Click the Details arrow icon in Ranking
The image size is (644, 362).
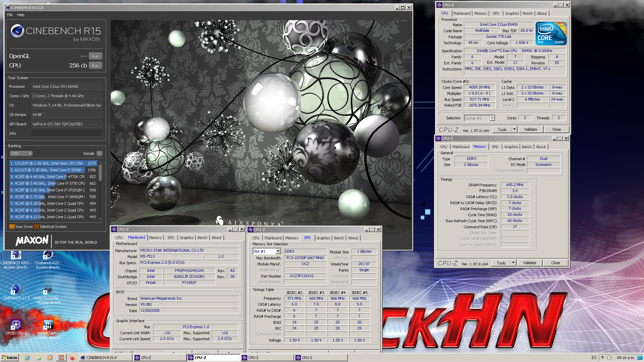[x=99, y=154]
